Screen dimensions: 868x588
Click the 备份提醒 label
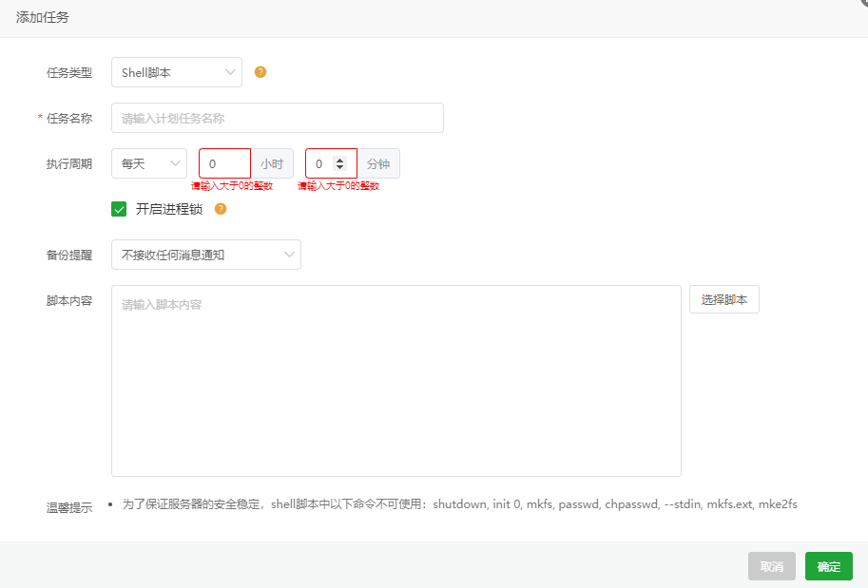click(69, 255)
